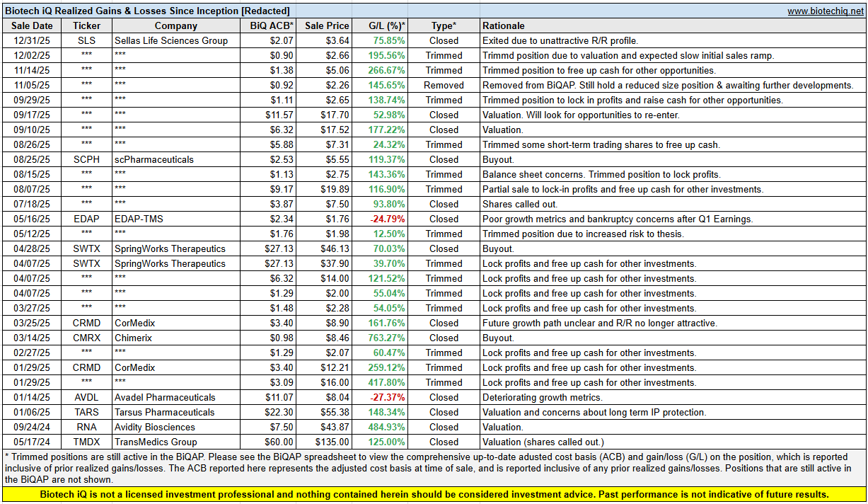
Task: Select the Ticker column header
Action: (86, 25)
